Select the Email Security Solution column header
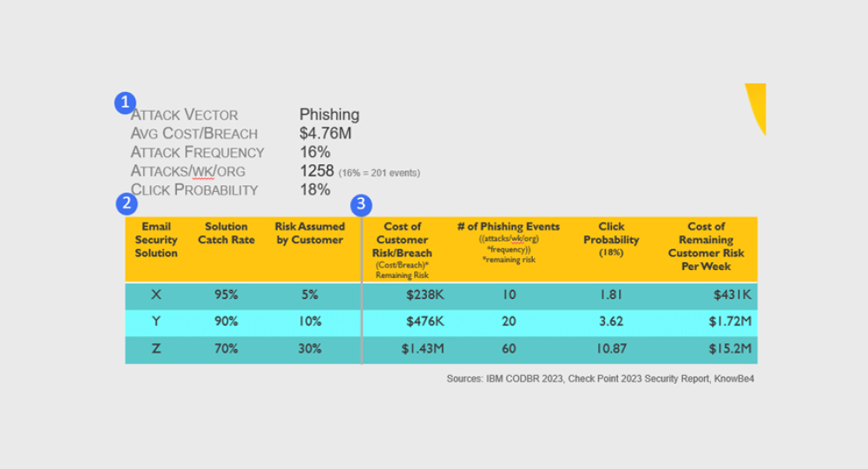 (156, 240)
